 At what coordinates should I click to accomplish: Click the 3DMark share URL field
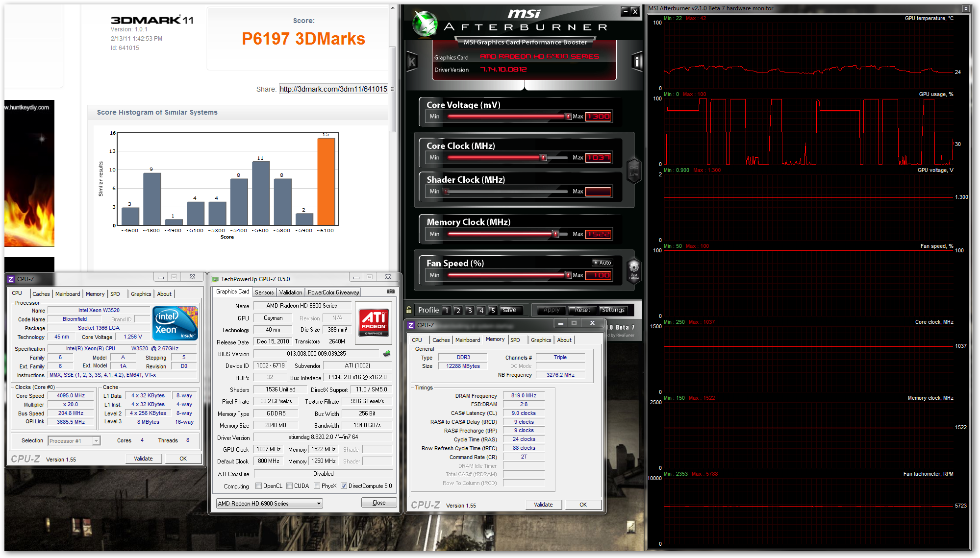coord(333,89)
